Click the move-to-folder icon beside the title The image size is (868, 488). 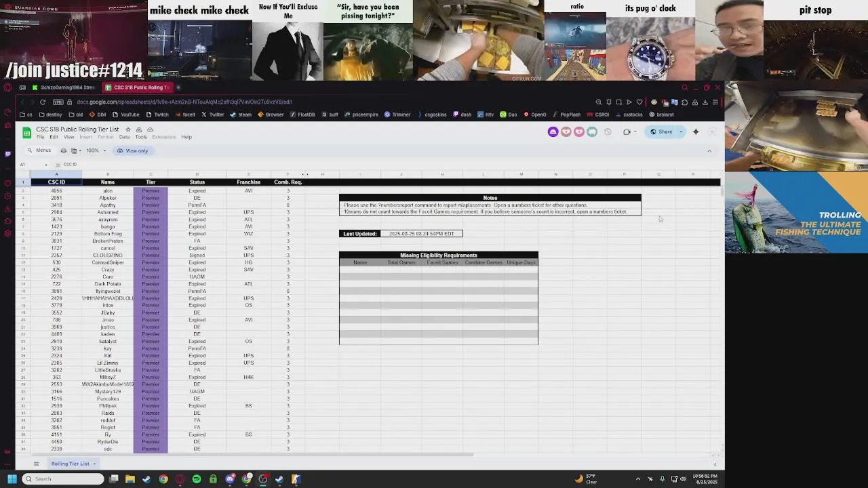(x=139, y=129)
